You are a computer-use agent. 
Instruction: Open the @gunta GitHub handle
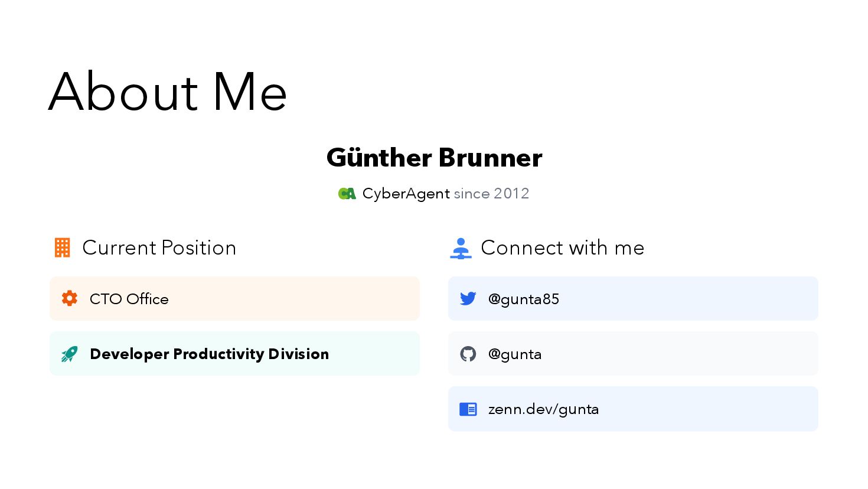(x=515, y=354)
